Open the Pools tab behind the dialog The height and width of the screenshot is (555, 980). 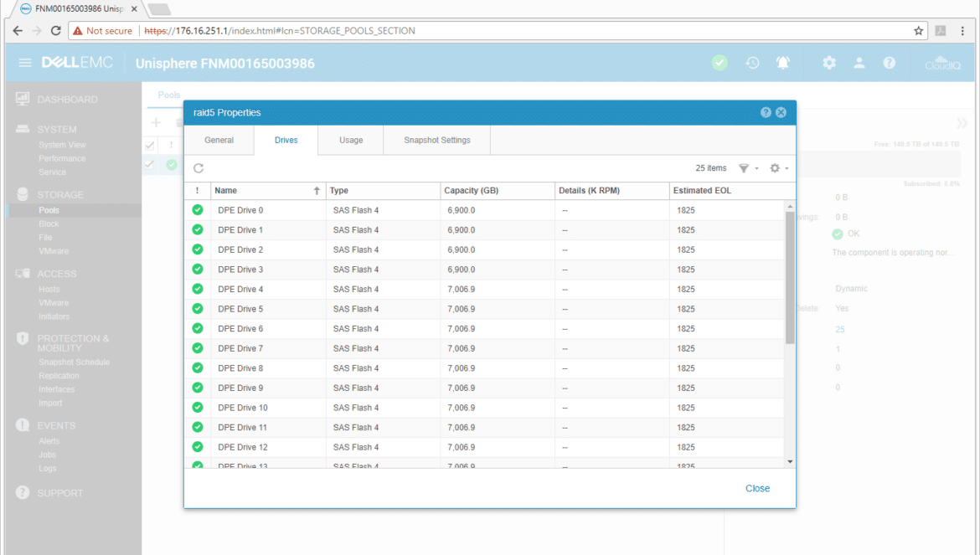pyautogui.click(x=168, y=95)
